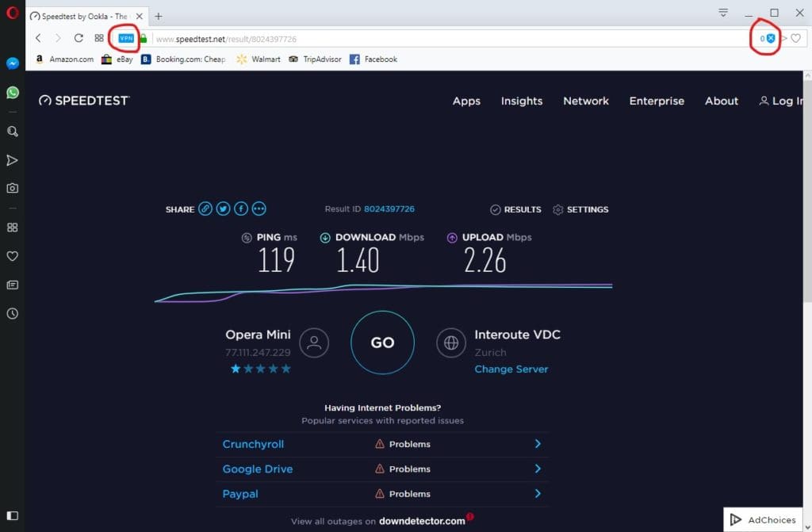Go back to the previous page
Image resolution: width=812 pixels, height=532 pixels.
(x=38, y=38)
